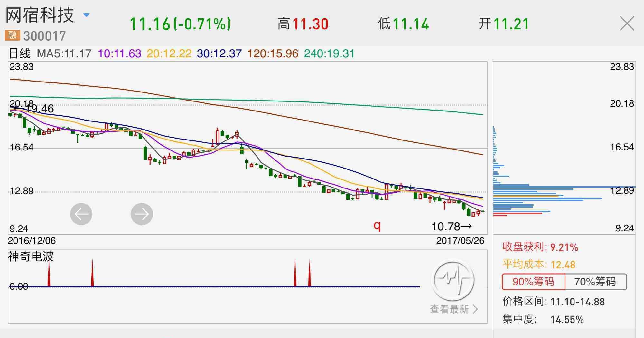Click the longest blue chip distribution bar

click(564, 187)
